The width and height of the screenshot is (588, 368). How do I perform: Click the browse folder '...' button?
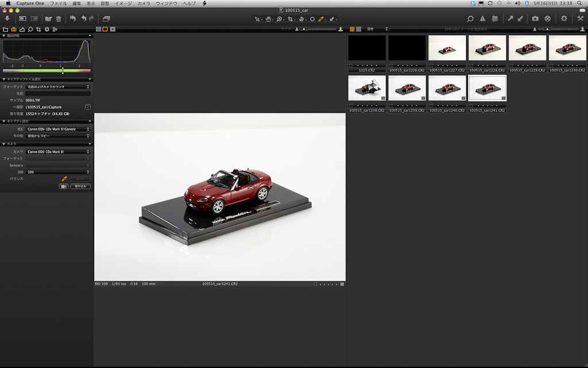pyautogui.click(x=88, y=107)
